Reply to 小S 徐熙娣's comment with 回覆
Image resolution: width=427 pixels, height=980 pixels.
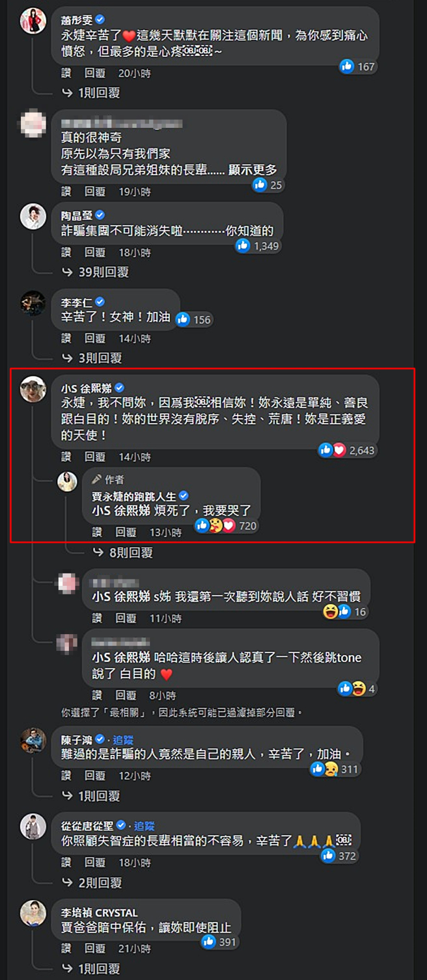(95, 457)
